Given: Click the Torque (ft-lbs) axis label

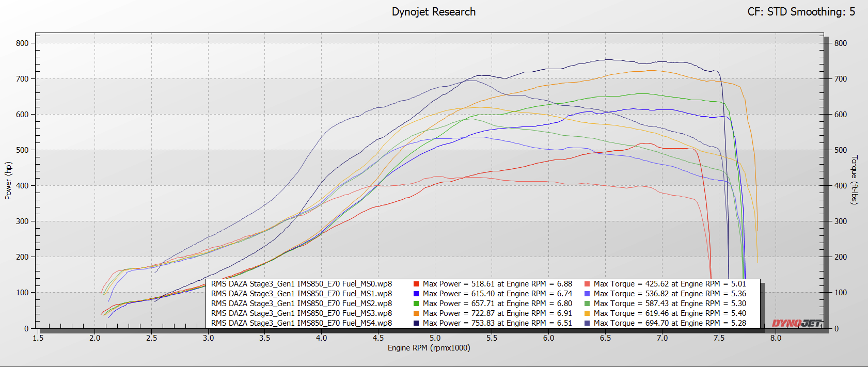Looking at the screenshot, I should tap(855, 180).
